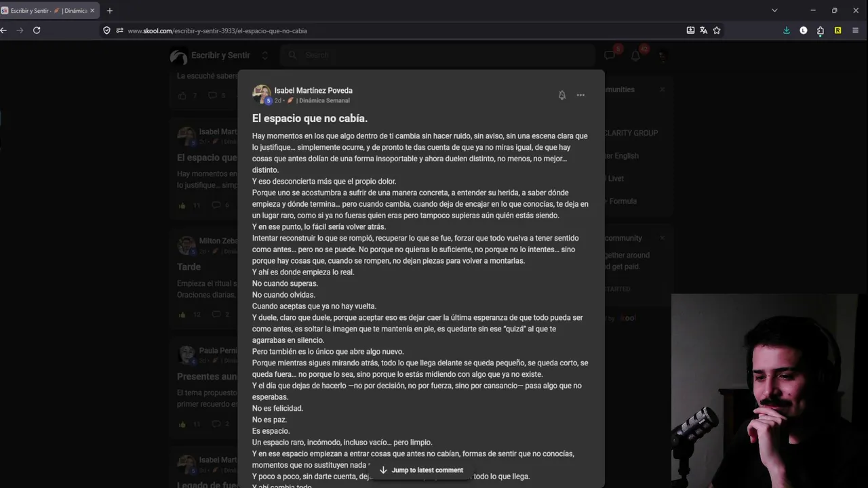Expand the Escribir y Sentir community switcher
Screen dimensions: 868x488
point(264,56)
